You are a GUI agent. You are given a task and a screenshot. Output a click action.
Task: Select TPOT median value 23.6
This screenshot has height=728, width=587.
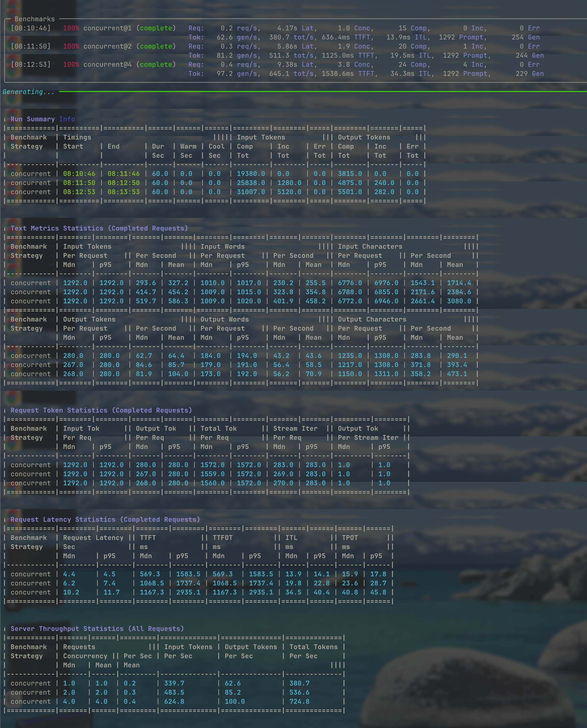350,583
